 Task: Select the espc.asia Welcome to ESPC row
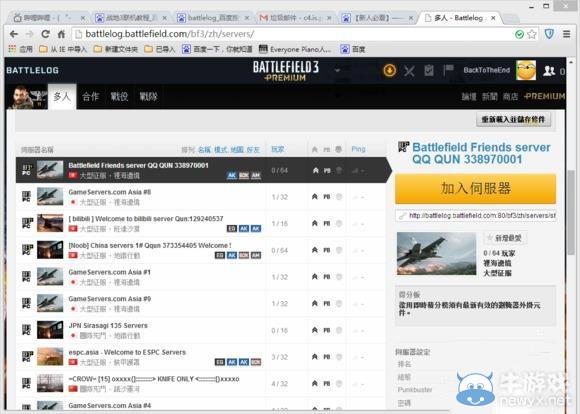(x=202, y=357)
